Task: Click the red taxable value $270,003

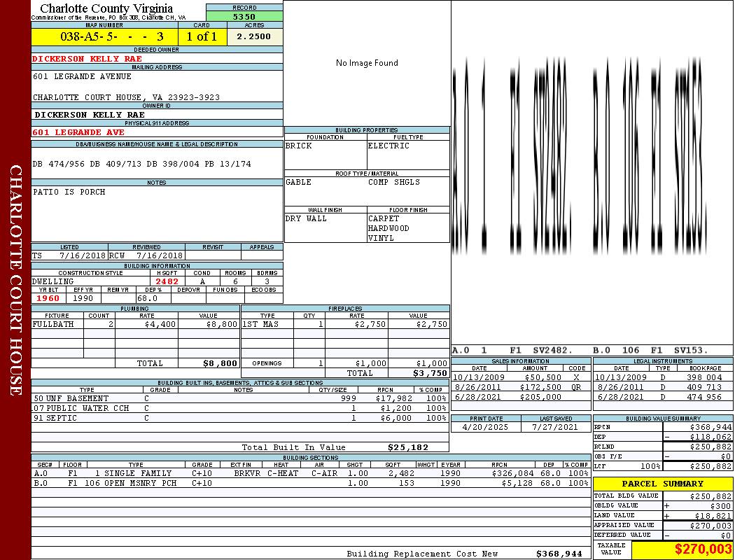Action: click(x=703, y=549)
